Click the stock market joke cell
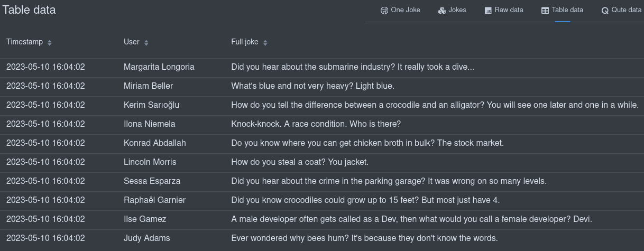Image resolution: width=644 pixels, height=251 pixels. click(x=367, y=143)
